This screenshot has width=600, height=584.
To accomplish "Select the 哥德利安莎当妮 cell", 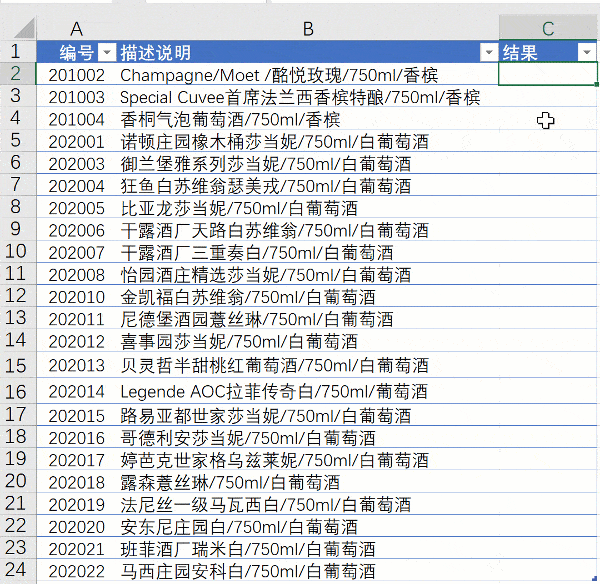I will tap(308, 437).
